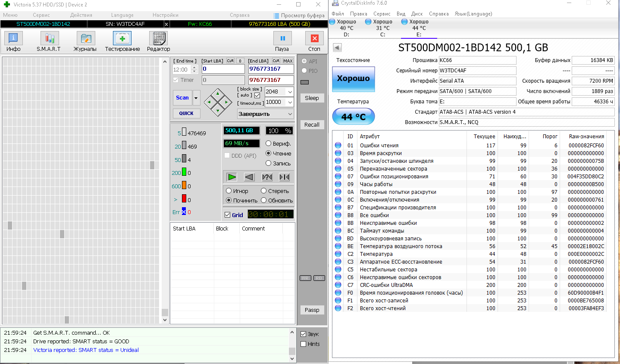The image size is (620, 364).
Task: Click the End LBA 976773167 input field
Action: [x=271, y=69]
